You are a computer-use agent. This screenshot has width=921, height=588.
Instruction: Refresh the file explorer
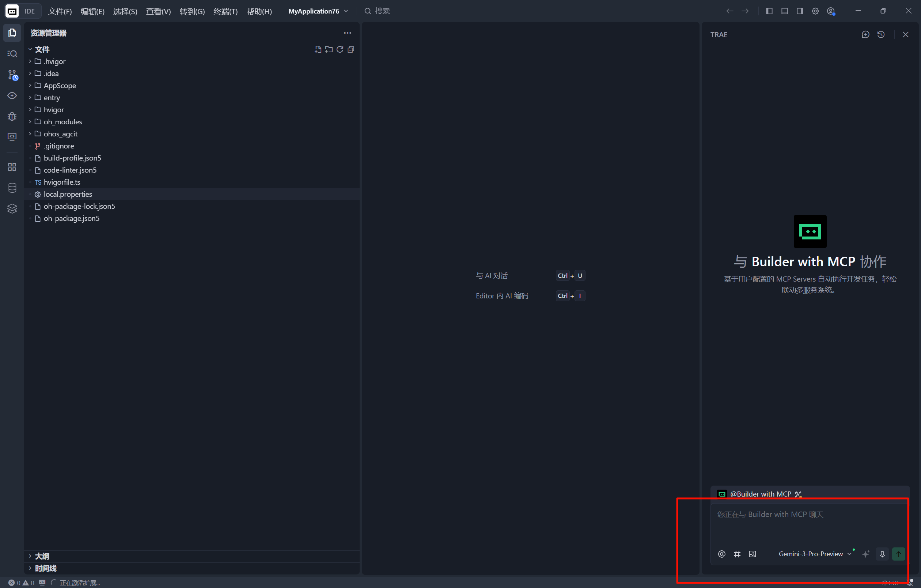click(x=340, y=49)
